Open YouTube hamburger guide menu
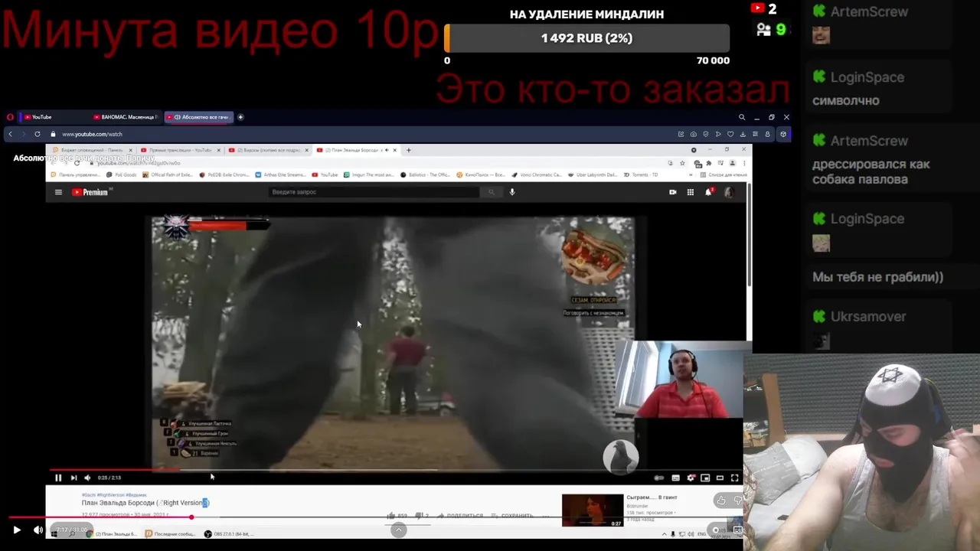Viewport: 980px width, 551px height. click(58, 192)
